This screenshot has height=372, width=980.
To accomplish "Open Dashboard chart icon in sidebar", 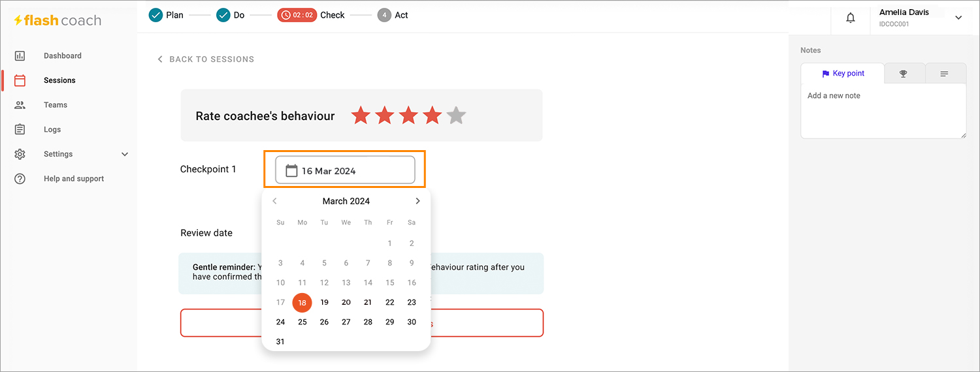I will click(20, 56).
